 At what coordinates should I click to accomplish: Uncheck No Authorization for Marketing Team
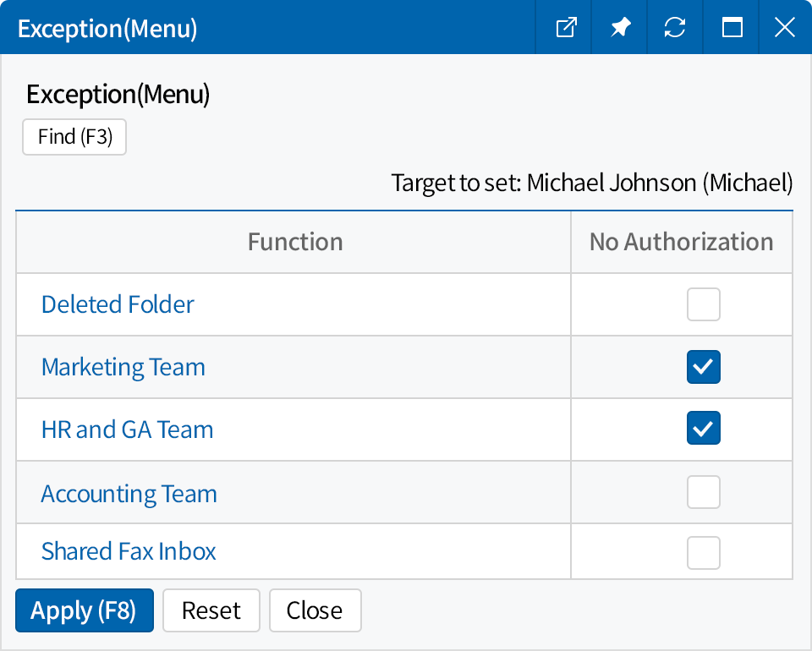pos(703,367)
